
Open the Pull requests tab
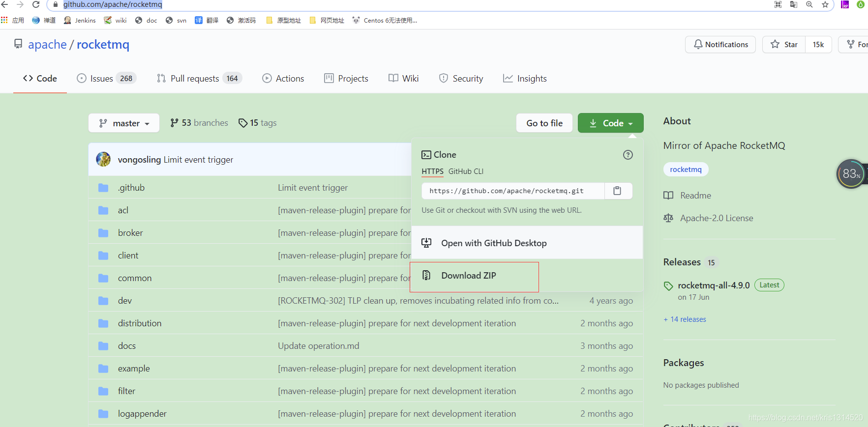click(199, 79)
